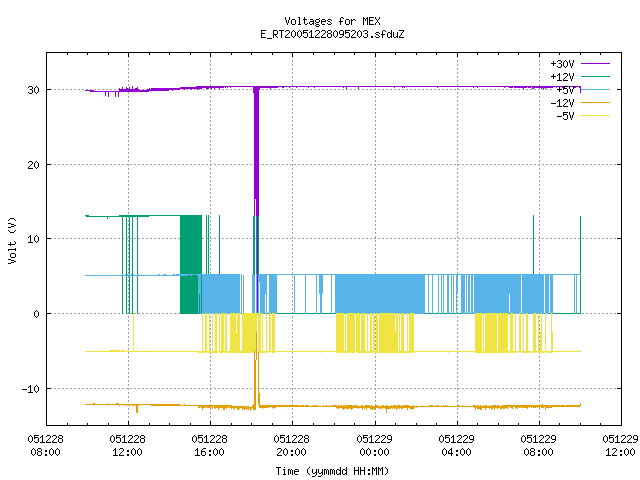Click the +30V legend label
Screen dimensions: 640x480
[562, 64]
